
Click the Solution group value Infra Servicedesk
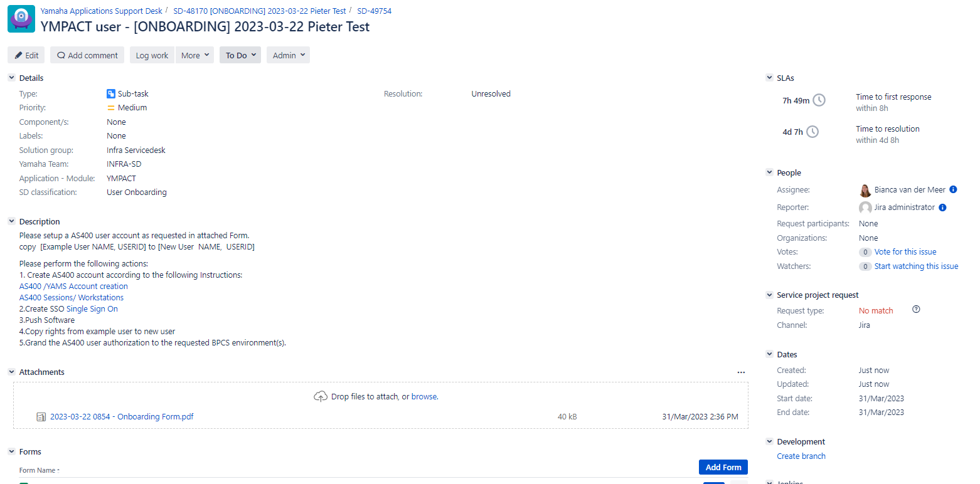[136, 150]
